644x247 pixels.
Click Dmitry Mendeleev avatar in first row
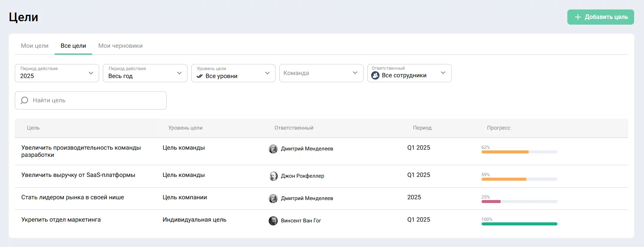pyautogui.click(x=273, y=149)
